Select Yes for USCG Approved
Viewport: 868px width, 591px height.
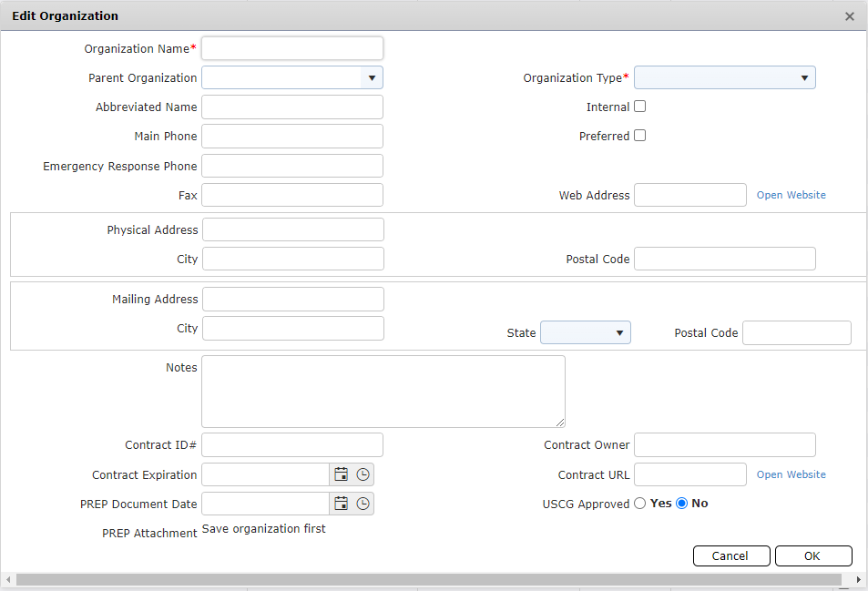[x=640, y=503]
